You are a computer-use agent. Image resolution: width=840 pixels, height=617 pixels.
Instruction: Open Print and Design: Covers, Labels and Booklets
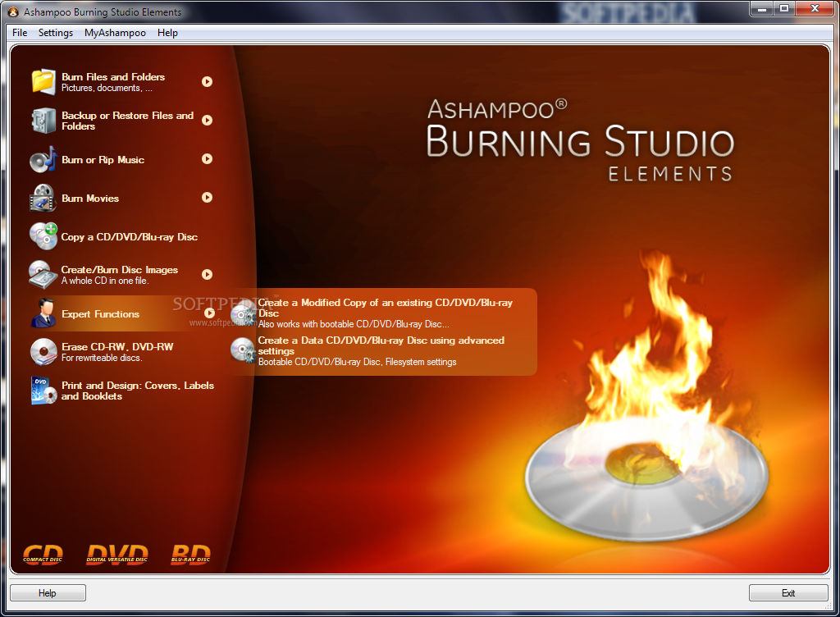138,391
